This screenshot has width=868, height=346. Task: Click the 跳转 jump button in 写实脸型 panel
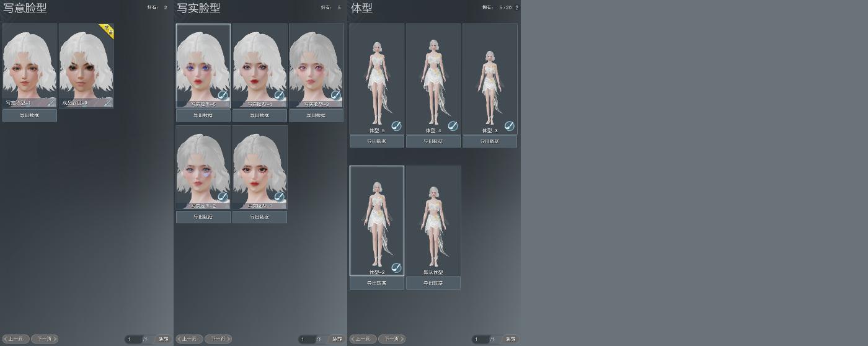tap(337, 339)
